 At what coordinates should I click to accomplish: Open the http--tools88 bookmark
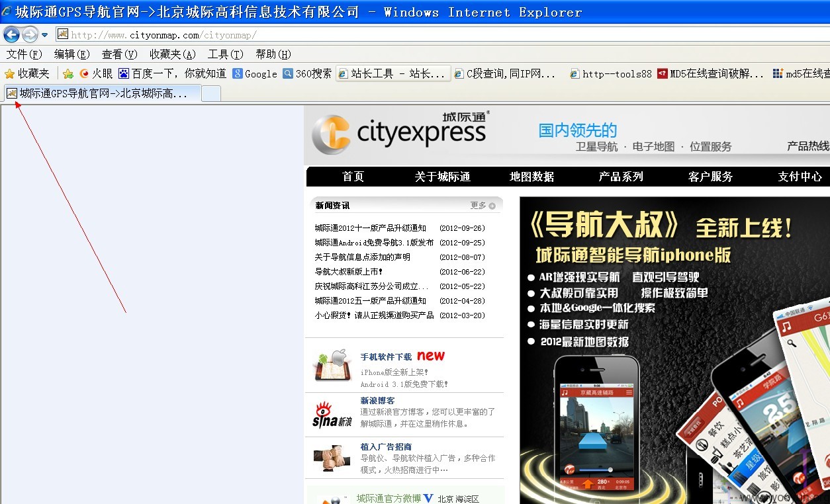(611, 73)
